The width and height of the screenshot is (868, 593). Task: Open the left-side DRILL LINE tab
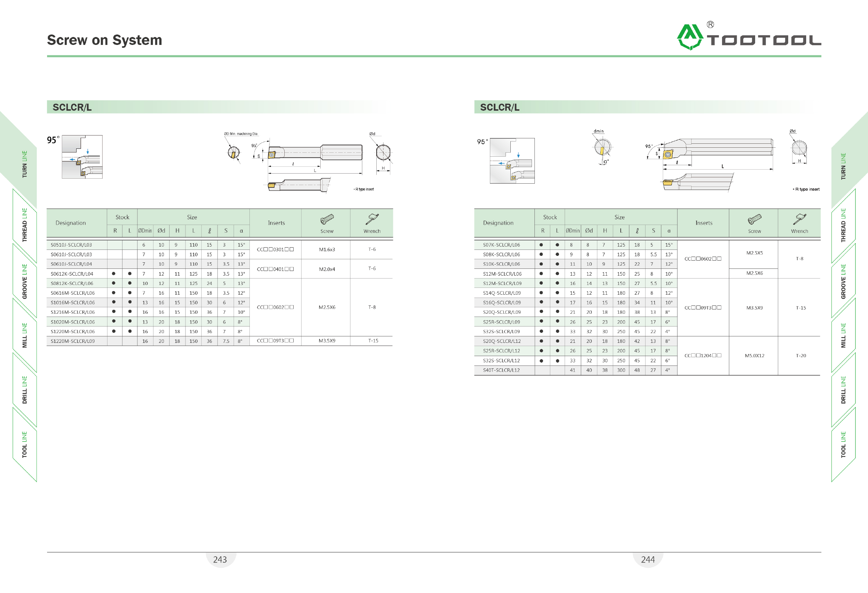(x=25, y=390)
